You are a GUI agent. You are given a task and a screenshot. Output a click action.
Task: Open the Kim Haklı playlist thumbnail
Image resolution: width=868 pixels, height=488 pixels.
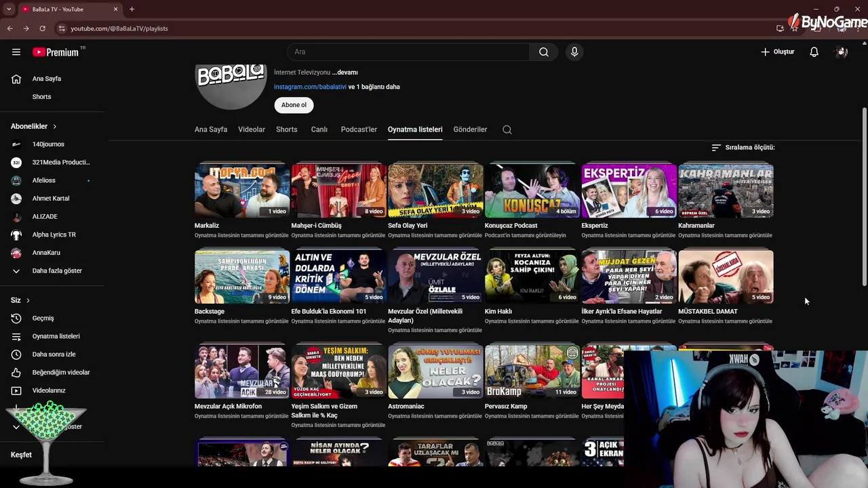532,277
